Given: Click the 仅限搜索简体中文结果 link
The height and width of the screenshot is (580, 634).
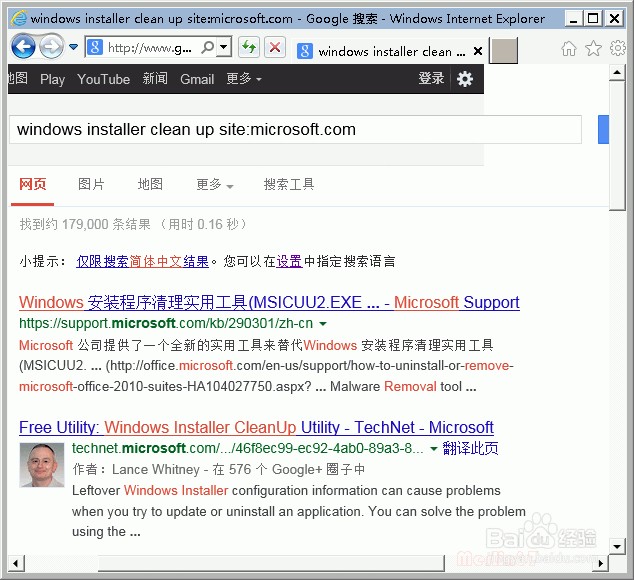Looking at the screenshot, I should (142, 261).
